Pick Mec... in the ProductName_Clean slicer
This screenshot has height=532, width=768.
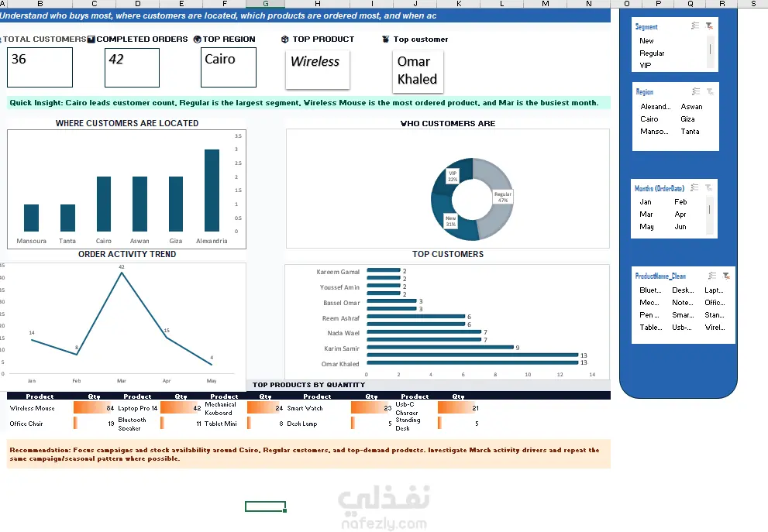coord(651,303)
